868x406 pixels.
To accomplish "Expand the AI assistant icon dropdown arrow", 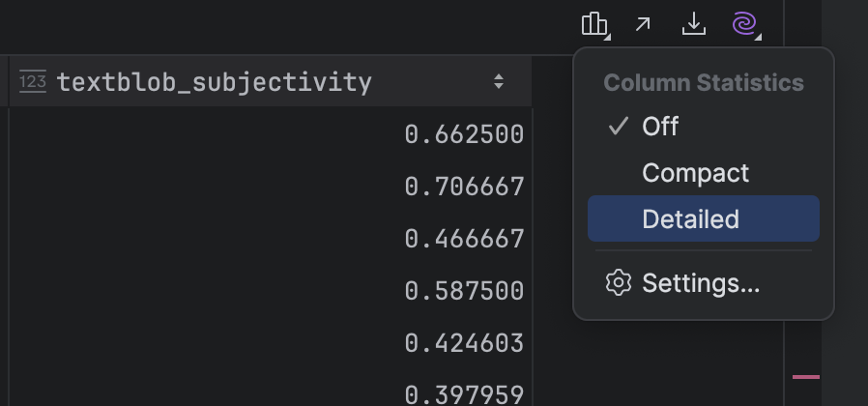I will click(759, 37).
